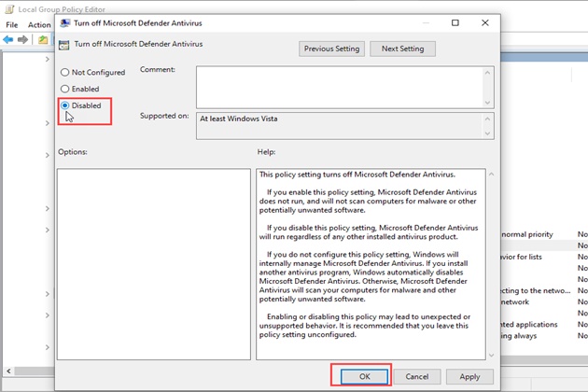Maximize the Turn off Microsoft Defender Antivirus dialog
588x392 pixels.
coord(455,23)
